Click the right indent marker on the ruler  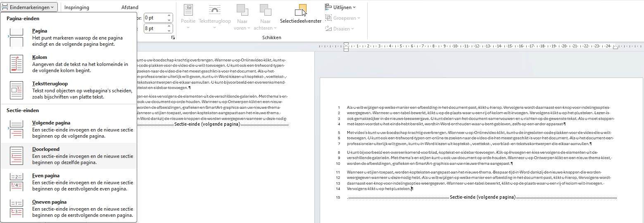tap(615, 47)
